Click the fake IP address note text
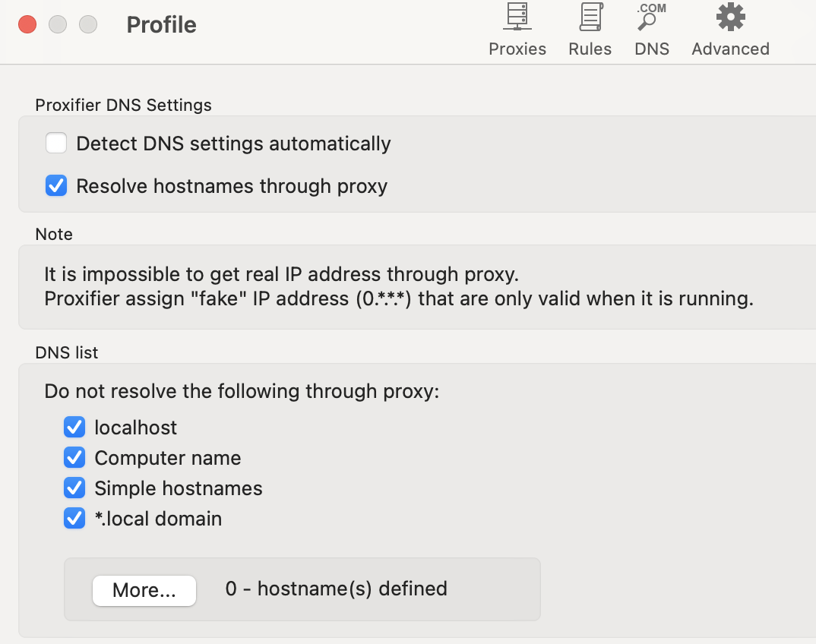 click(398, 298)
